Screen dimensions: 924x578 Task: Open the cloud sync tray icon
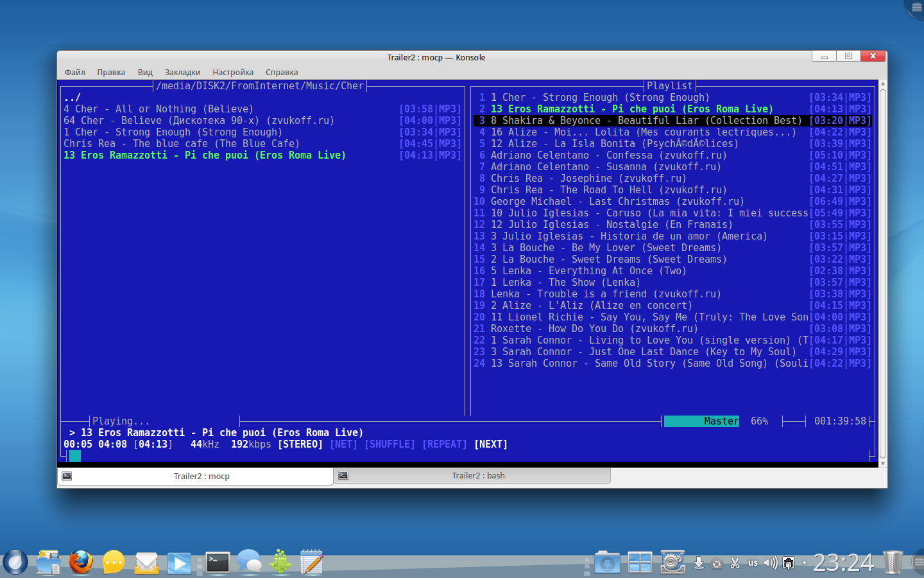point(717,563)
